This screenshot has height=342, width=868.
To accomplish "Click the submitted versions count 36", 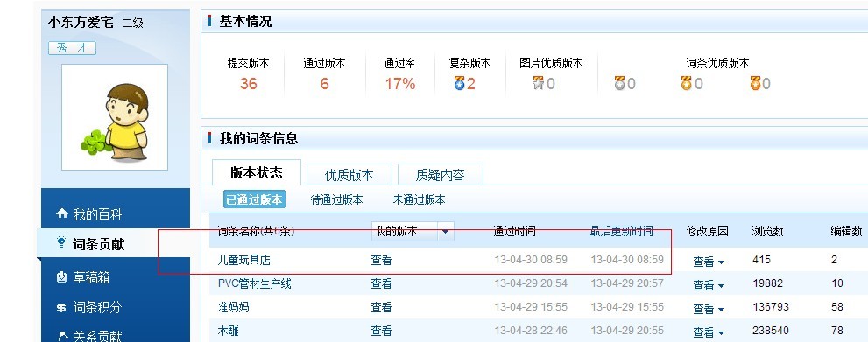I will point(249,84).
